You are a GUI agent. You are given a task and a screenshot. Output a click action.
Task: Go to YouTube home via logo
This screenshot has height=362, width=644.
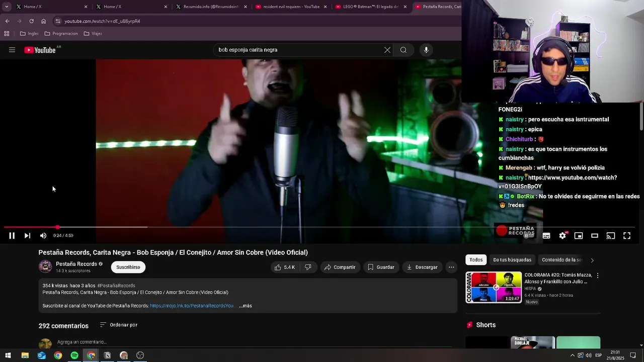pyautogui.click(x=40, y=50)
